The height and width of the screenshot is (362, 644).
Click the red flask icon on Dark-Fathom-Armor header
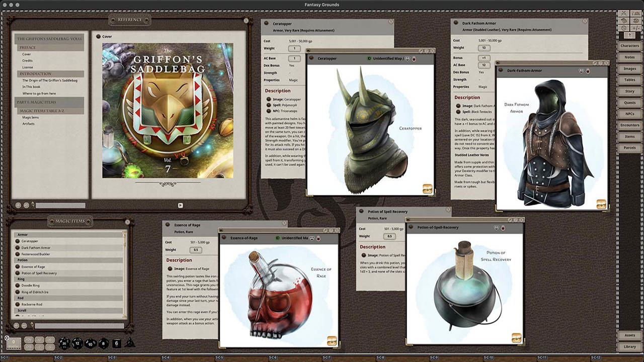pos(587,71)
